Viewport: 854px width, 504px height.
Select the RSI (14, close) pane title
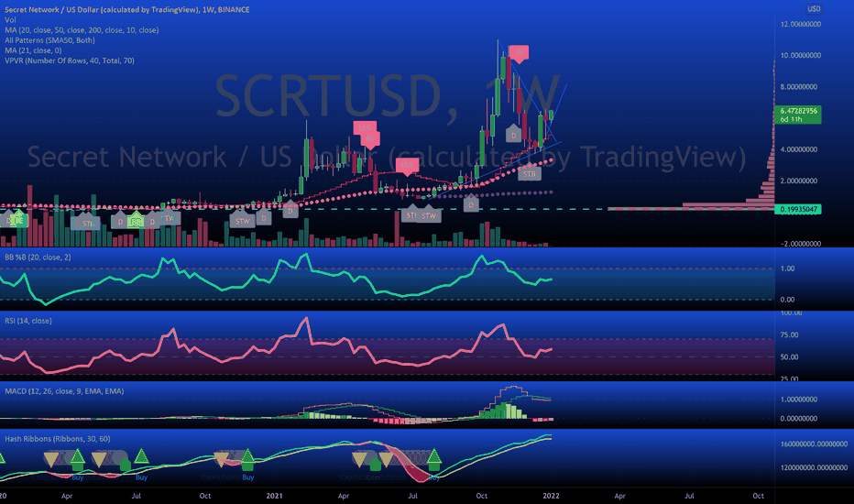[x=28, y=321]
